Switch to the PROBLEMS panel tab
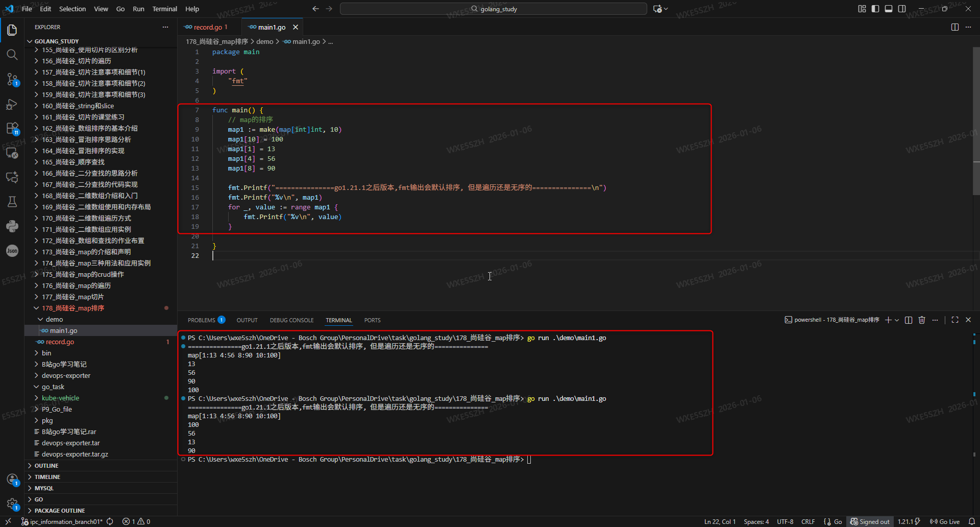 point(206,320)
